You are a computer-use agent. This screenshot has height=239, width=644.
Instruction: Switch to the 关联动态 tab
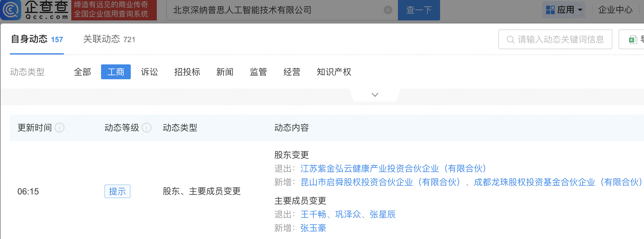click(x=109, y=39)
